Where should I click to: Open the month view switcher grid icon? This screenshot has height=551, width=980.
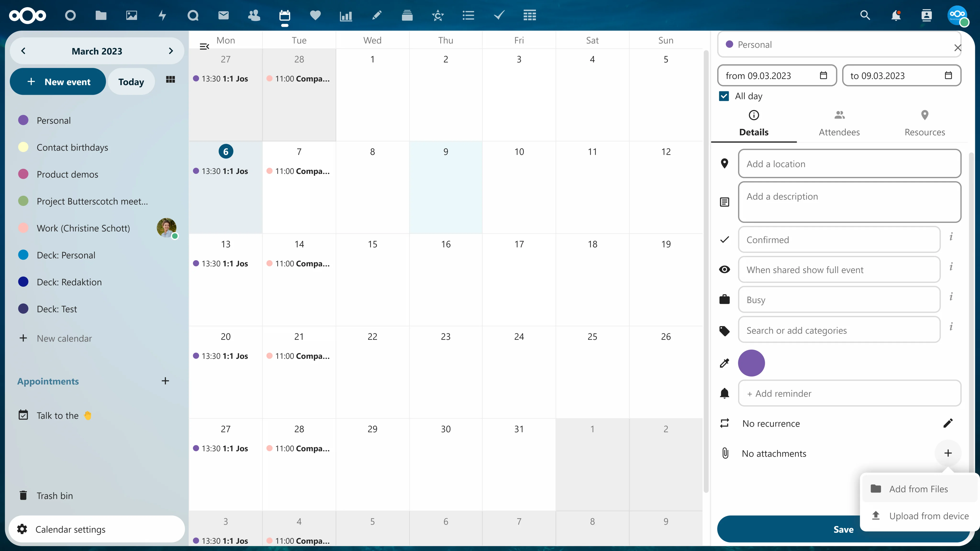point(170,79)
